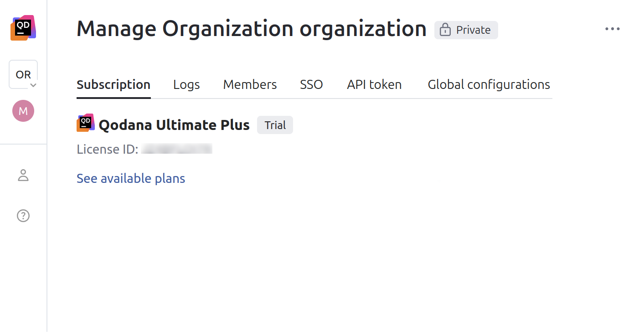The height and width of the screenshot is (332, 644).
Task: Open the help question mark icon
Action: [x=23, y=216]
